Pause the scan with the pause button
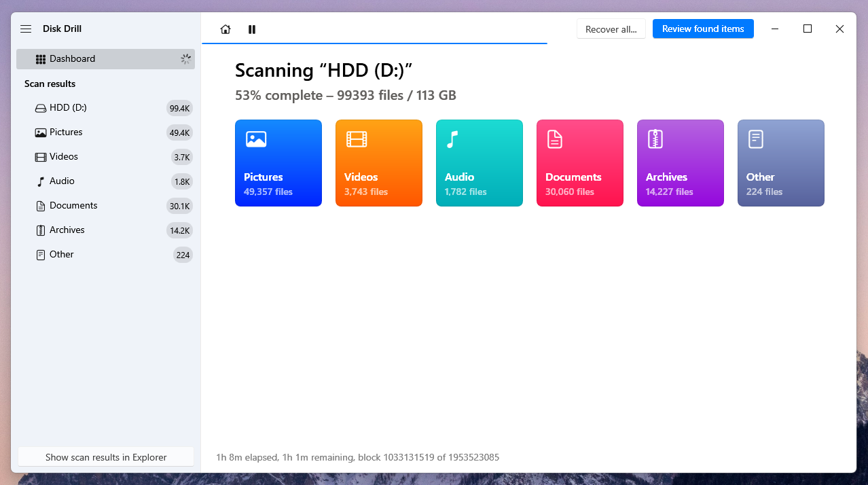 [252, 29]
